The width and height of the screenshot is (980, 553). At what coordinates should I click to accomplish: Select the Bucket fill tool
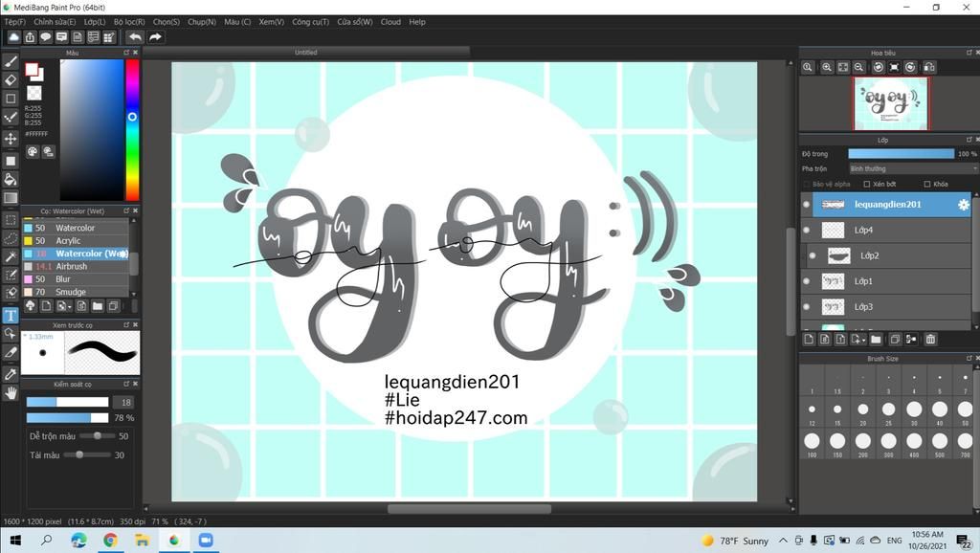(x=11, y=180)
